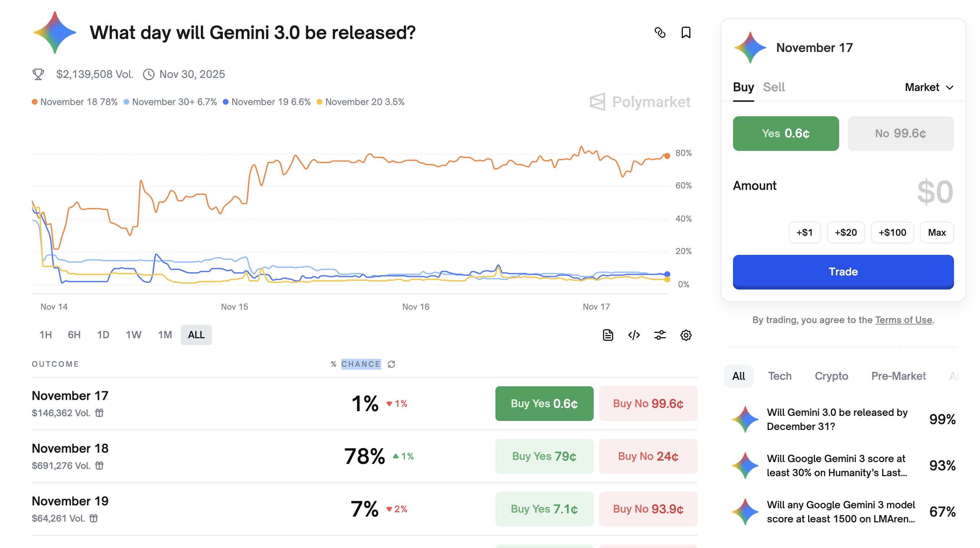Open chart settings gear icon
Viewport: 980px width, 548px height.
coord(686,335)
